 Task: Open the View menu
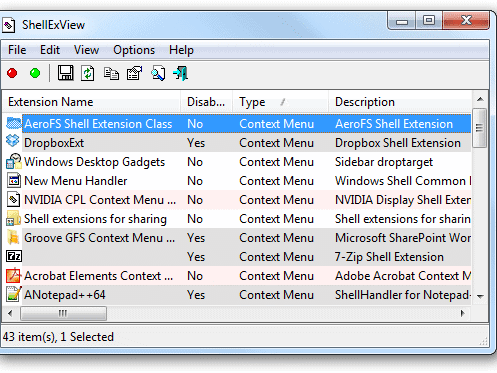[x=86, y=50]
